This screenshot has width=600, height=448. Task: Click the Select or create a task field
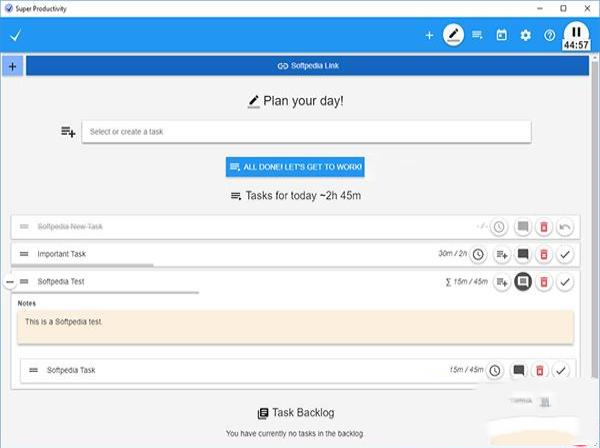[x=306, y=132]
